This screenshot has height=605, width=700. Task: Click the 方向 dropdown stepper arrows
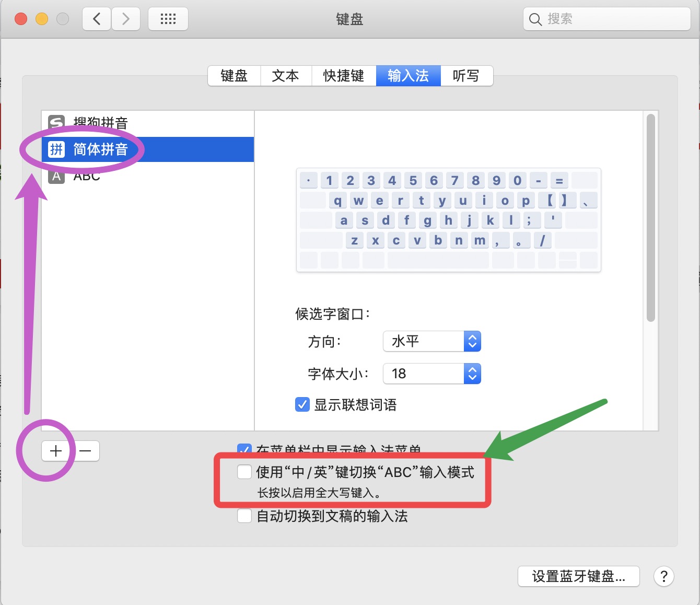pos(471,341)
